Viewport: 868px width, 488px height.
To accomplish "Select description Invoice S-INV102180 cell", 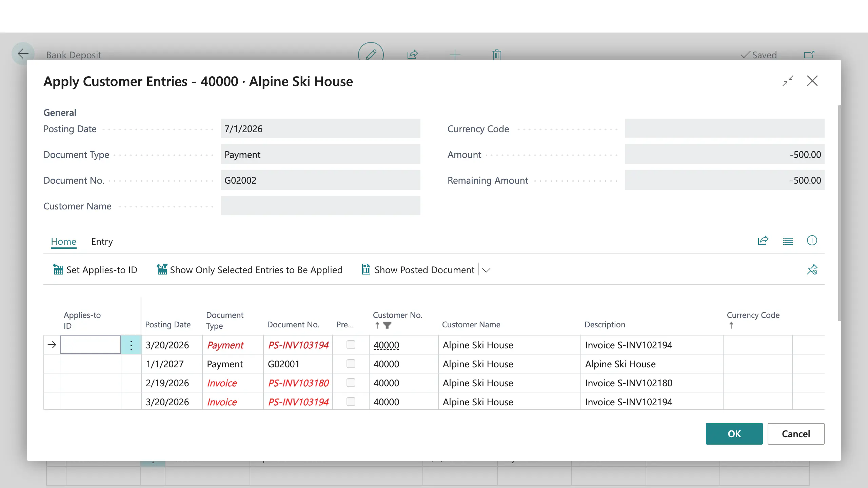I will 652,383.
